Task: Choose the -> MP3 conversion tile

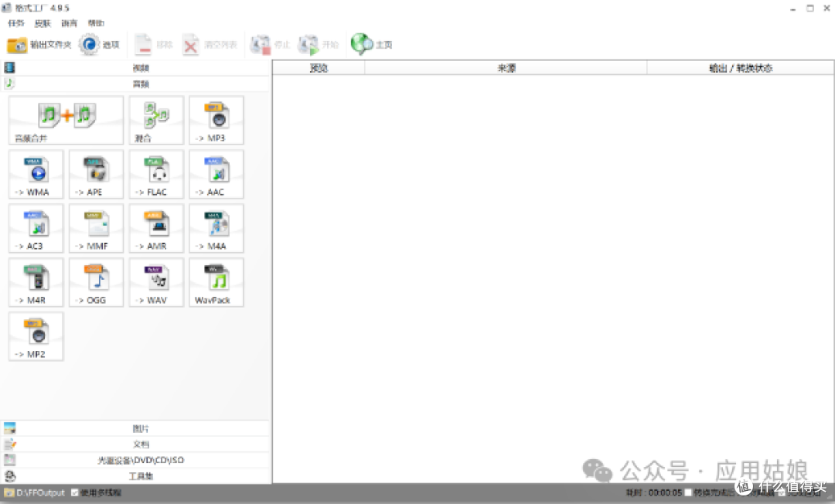Action: [216, 121]
